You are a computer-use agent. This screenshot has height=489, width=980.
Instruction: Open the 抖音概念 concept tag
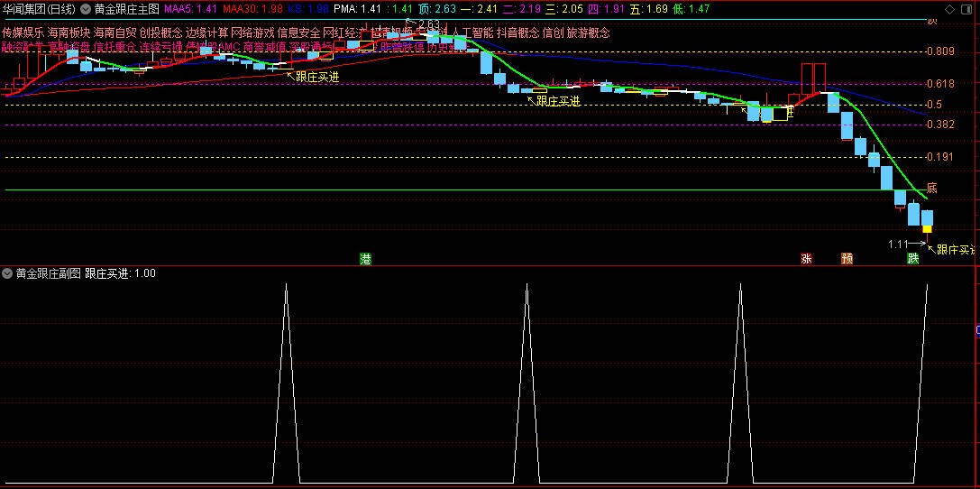518,33
